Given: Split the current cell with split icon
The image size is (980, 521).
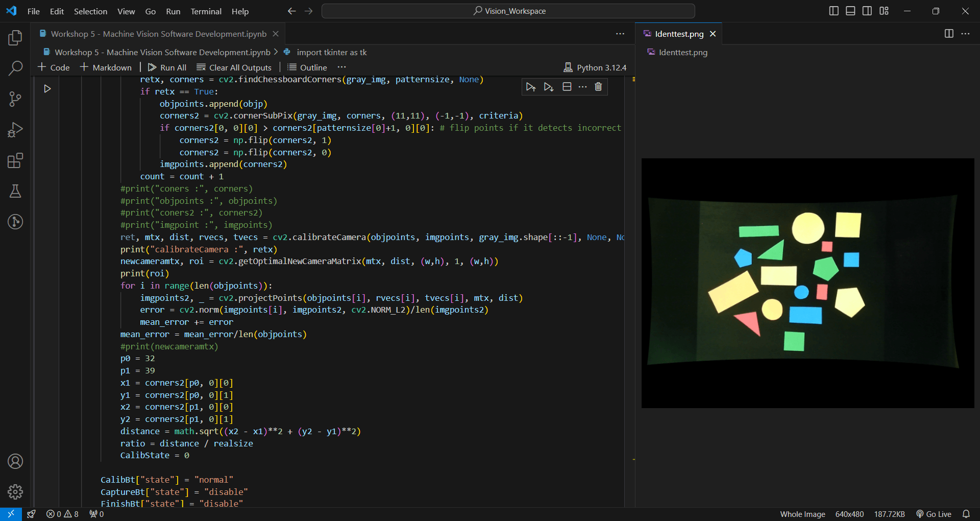Looking at the screenshot, I should 567,86.
